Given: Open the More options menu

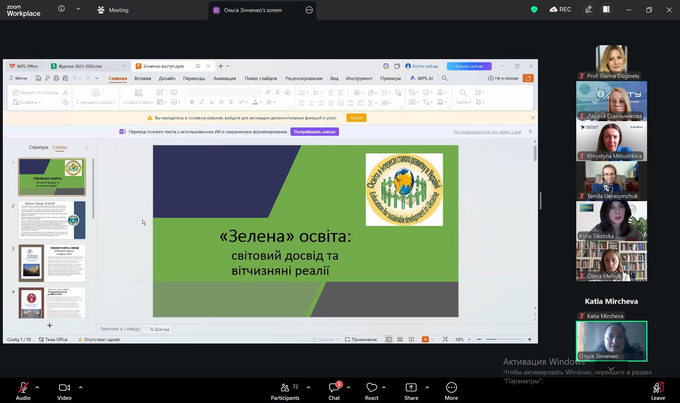Looking at the screenshot, I should point(451,388).
